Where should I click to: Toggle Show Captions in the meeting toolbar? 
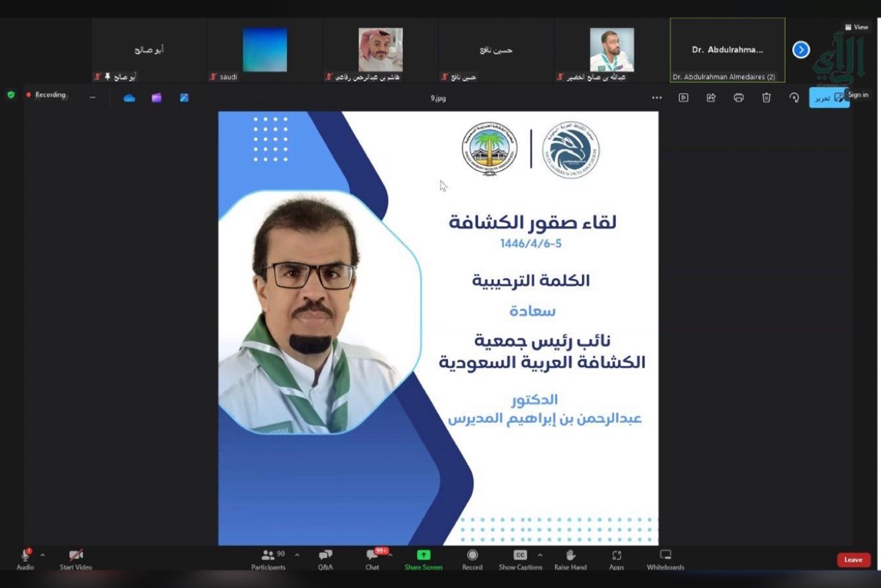(x=520, y=556)
